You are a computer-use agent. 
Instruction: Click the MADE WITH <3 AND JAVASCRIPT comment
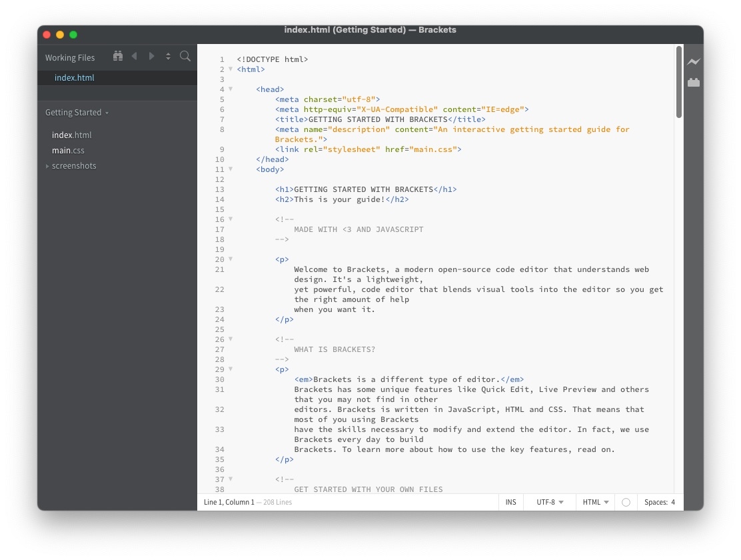359,229
